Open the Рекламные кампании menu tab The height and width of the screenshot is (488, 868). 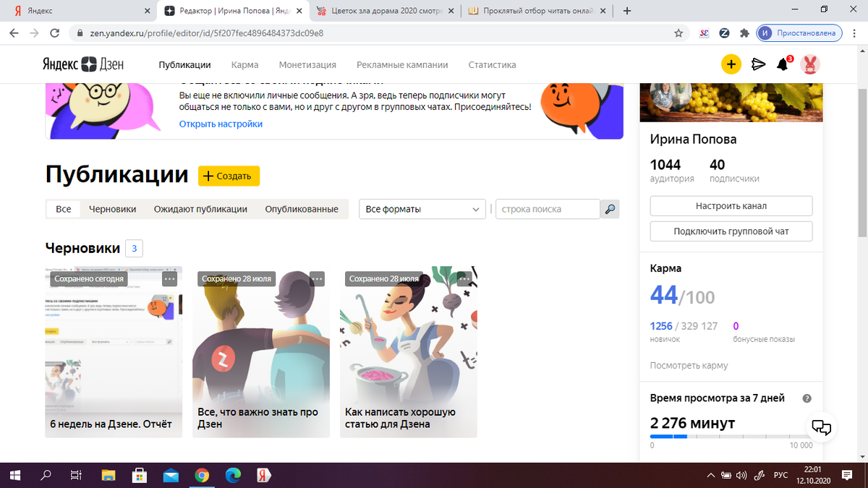click(x=402, y=64)
